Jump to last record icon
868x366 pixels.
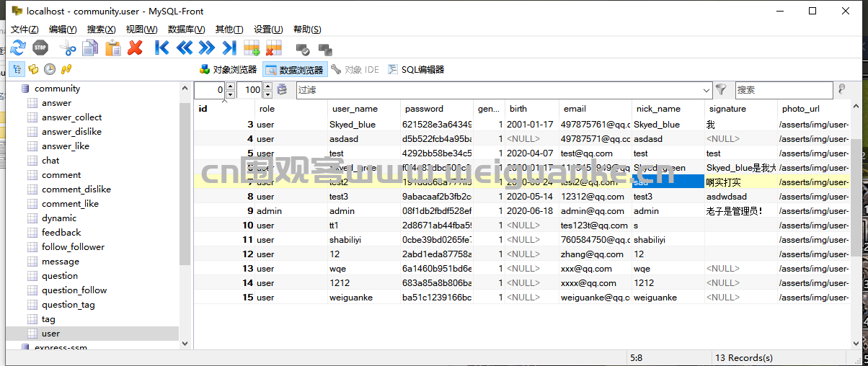(x=229, y=48)
